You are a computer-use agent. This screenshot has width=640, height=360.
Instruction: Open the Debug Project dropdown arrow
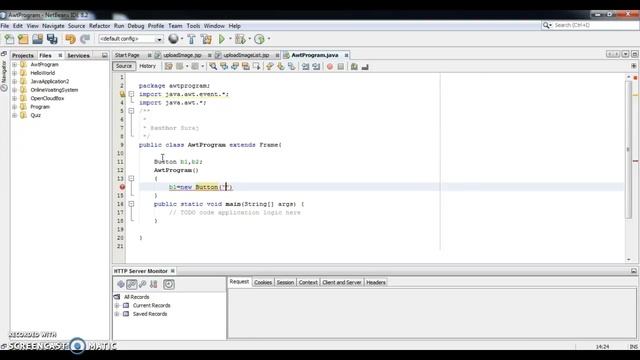[x=249, y=39]
